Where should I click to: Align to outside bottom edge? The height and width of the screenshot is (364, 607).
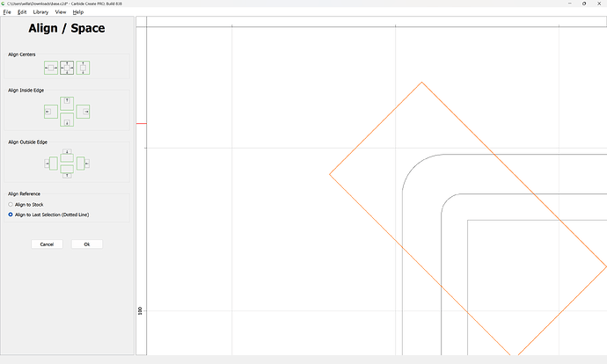[x=67, y=173]
